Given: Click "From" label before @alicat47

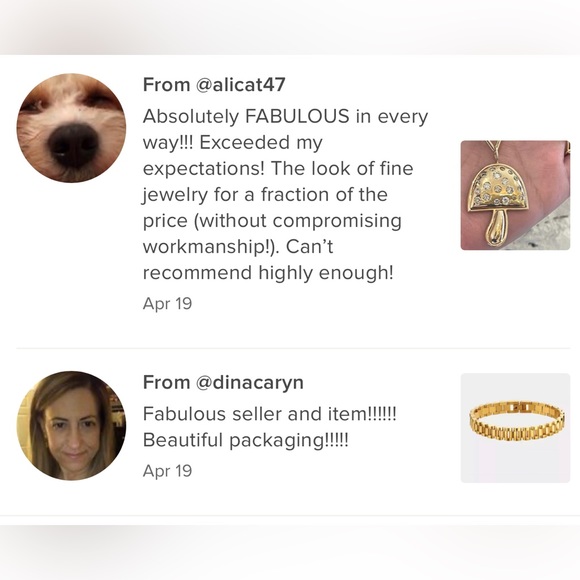Looking at the screenshot, I should coord(166,85).
